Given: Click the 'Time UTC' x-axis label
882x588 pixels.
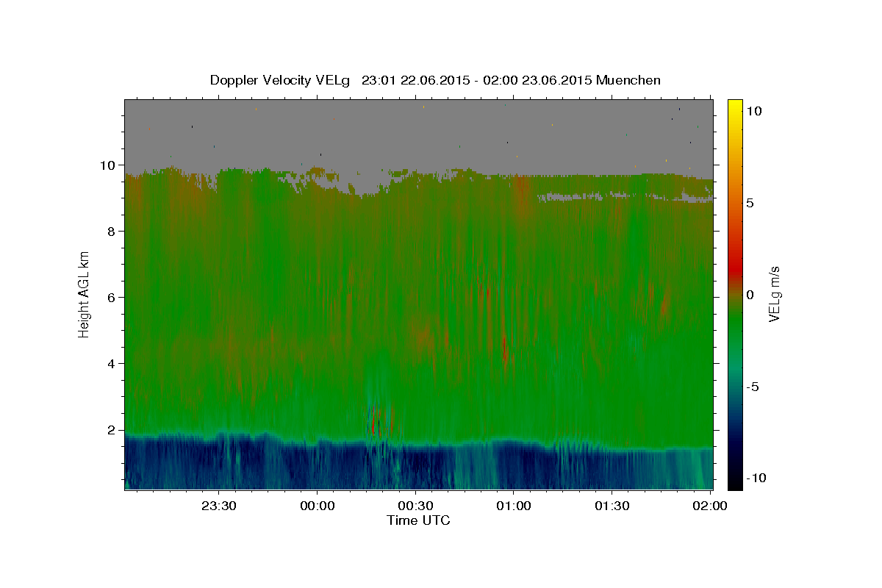Looking at the screenshot, I should click(418, 520).
